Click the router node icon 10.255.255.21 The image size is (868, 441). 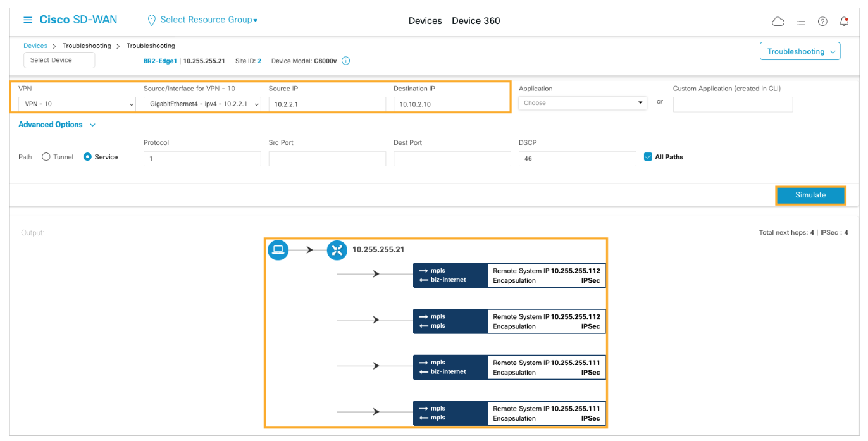click(x=337, y=250)
